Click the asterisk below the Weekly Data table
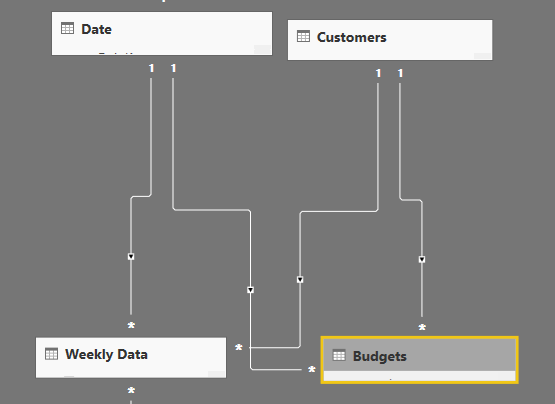The height and width of the screenshot is (404, 555). pos(131,391)
